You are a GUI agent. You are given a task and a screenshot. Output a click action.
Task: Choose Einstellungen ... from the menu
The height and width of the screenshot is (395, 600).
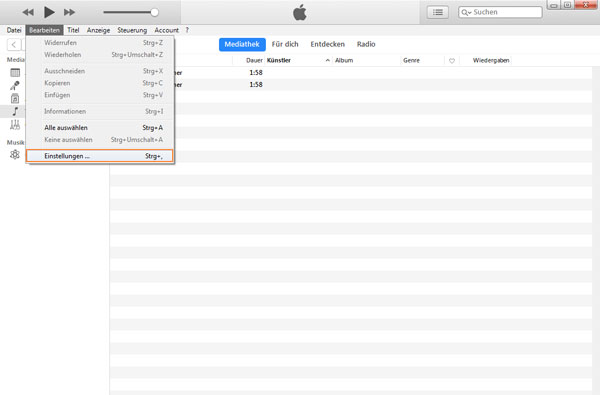tap(100, 156)
